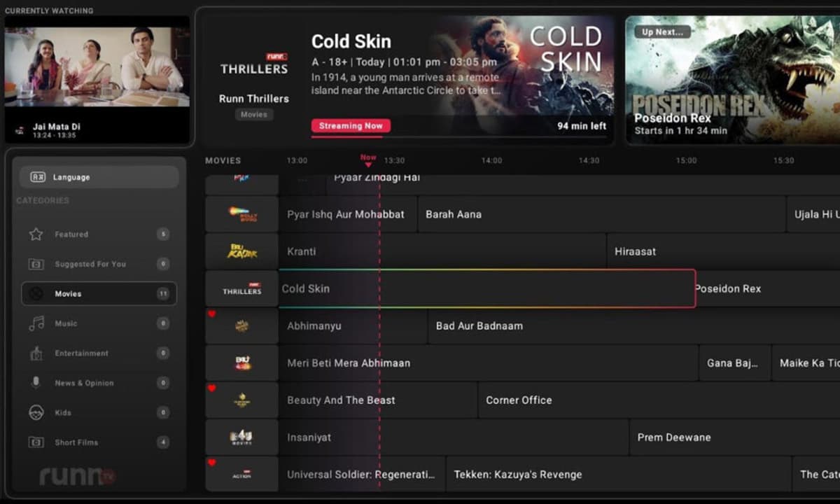Switch to the Featured category
840x504 pixels.
point(99,234)
